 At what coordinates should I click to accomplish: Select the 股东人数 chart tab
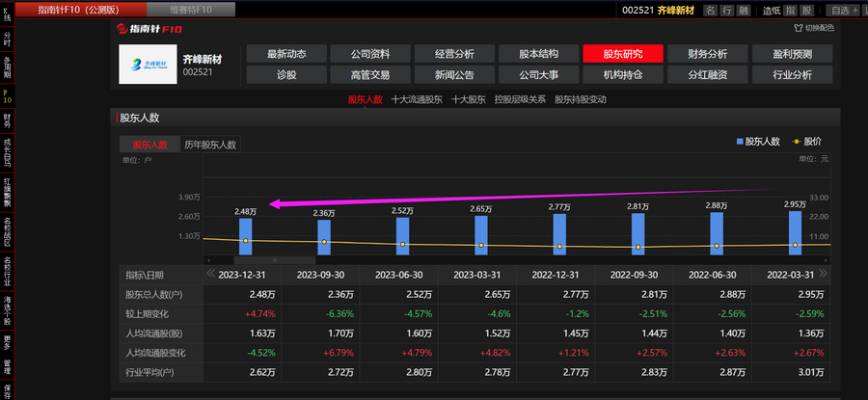pos(150,145)
